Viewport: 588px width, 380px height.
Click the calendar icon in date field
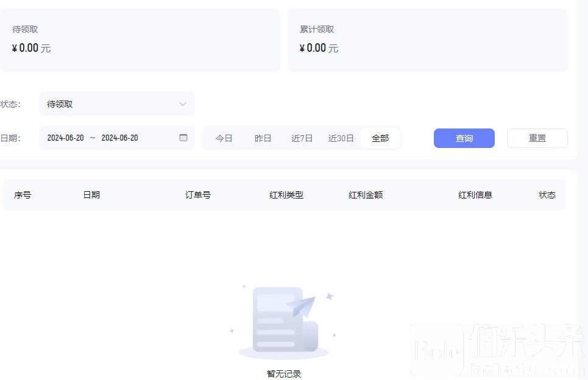pos(183,138)
